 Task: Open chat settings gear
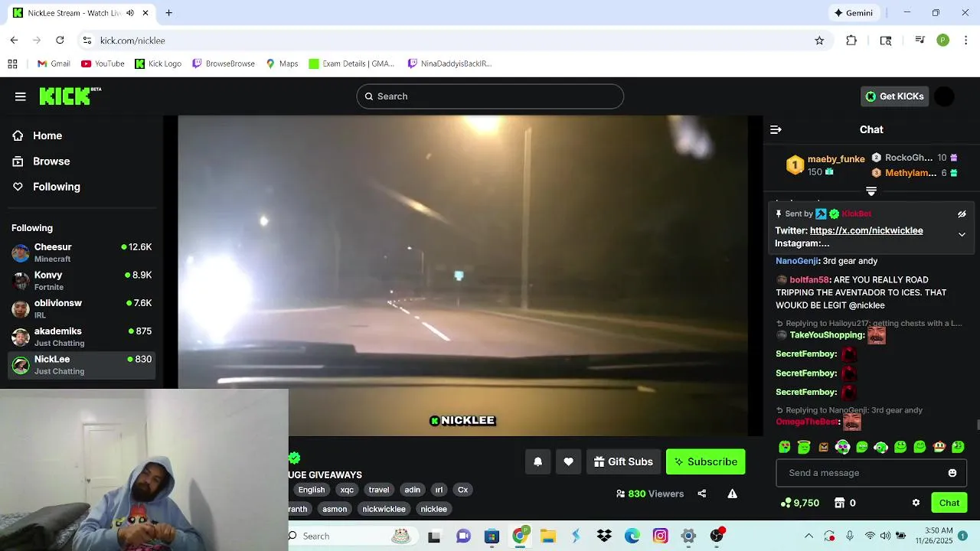[916, 503]
